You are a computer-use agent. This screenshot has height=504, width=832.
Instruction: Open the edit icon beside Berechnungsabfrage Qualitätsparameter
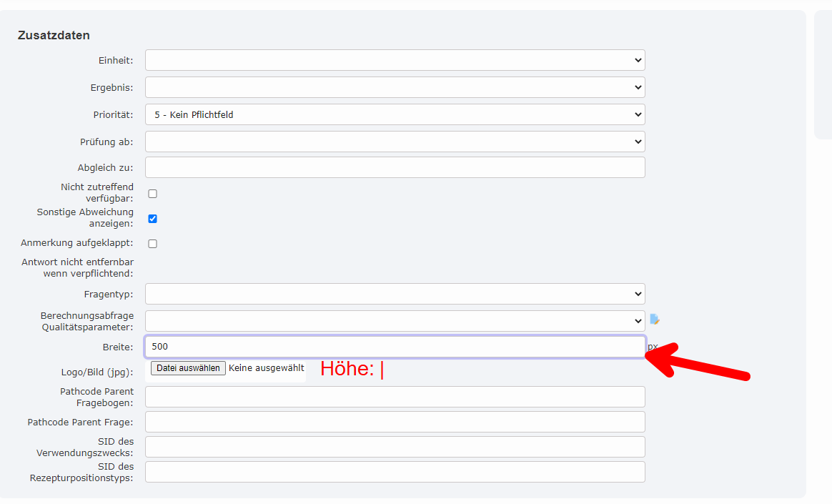(x=654, y=320)
